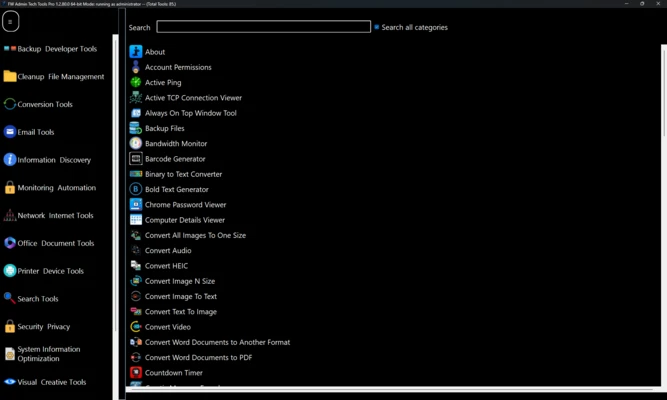The width and height of the screenshot is (667, 400).
Task: Click the Printer Device Tools icon
Action: 10,271
